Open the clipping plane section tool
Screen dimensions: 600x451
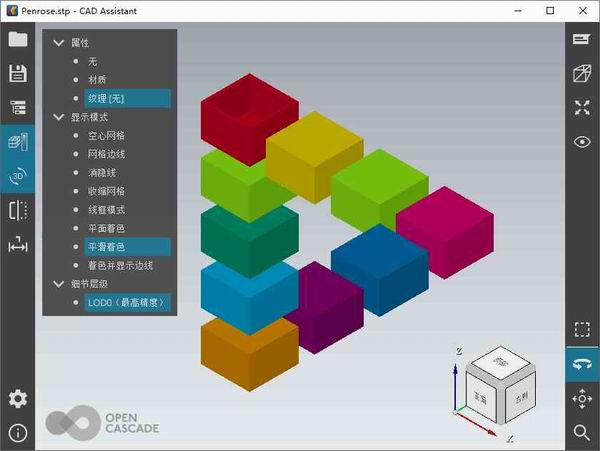click(18, 211)
